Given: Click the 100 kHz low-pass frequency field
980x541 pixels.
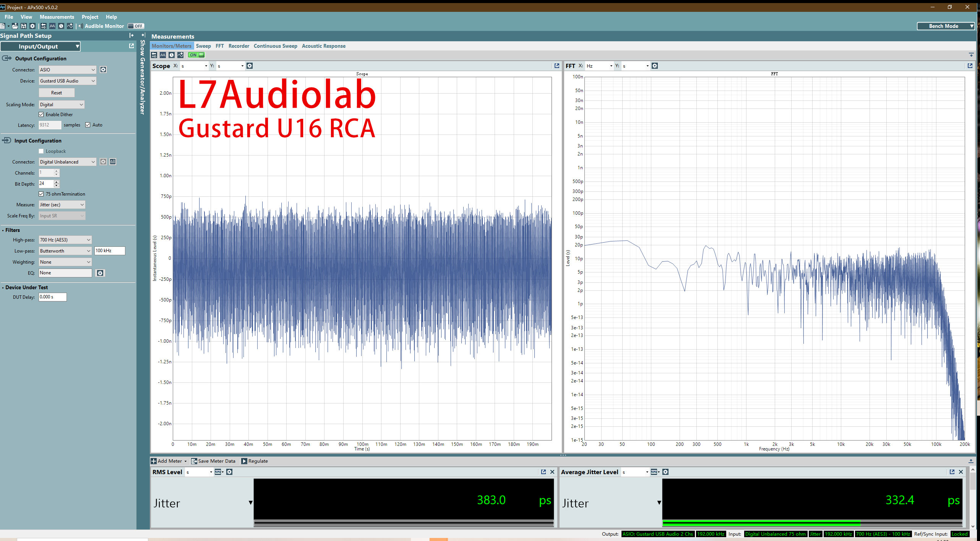Looking at the screenshot, I should pos(110,251).
